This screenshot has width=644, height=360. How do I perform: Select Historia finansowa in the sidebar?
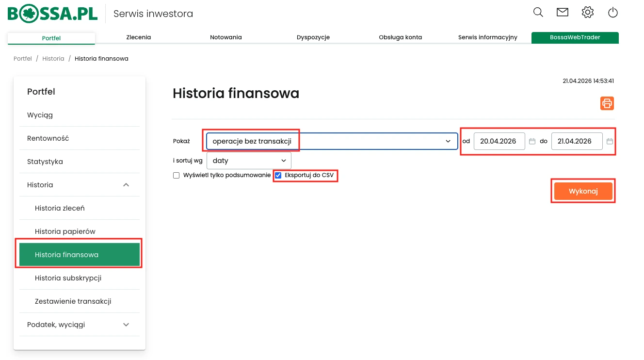tap(80, 255)
